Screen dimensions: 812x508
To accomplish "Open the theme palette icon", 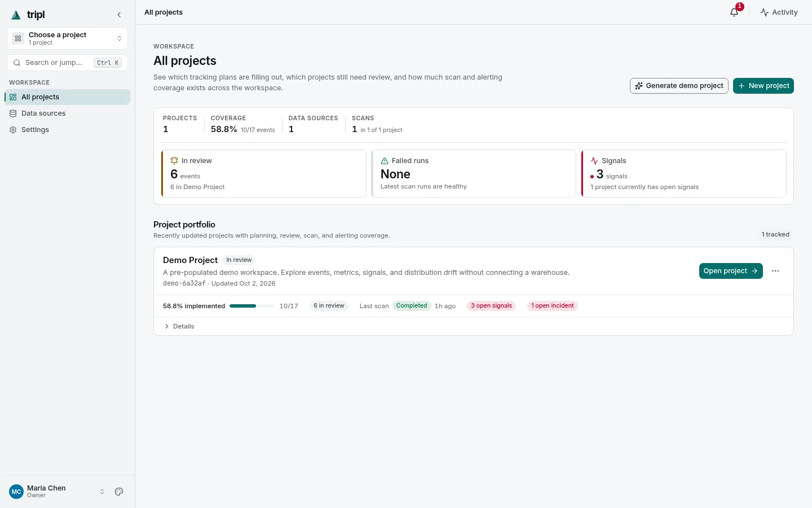I will pos(119,492).
